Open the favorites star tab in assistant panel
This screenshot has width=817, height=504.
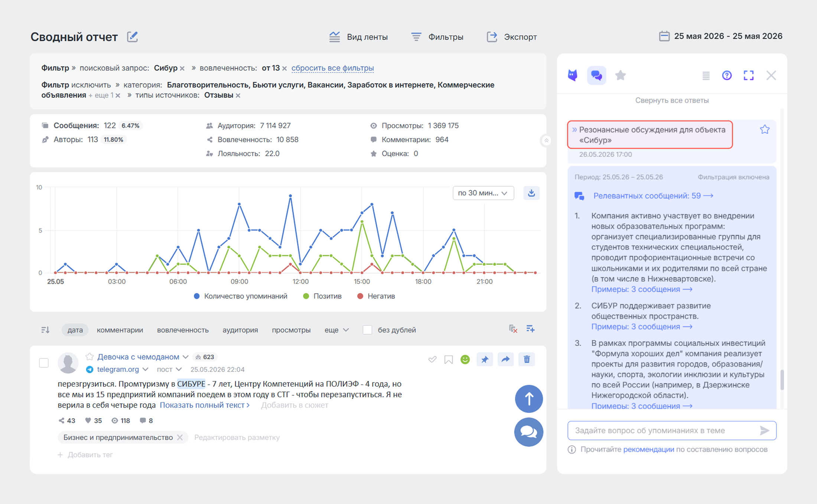coord(621,75)
